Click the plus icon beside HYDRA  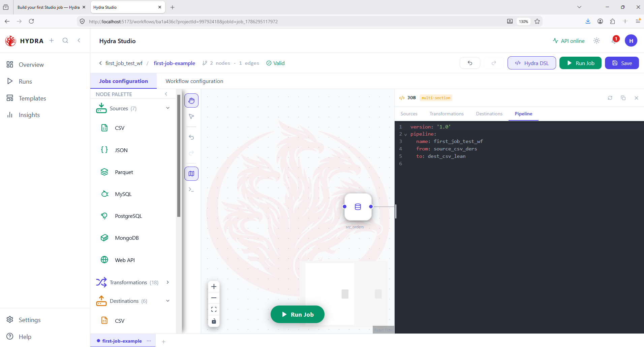click(x=52, y=40)
